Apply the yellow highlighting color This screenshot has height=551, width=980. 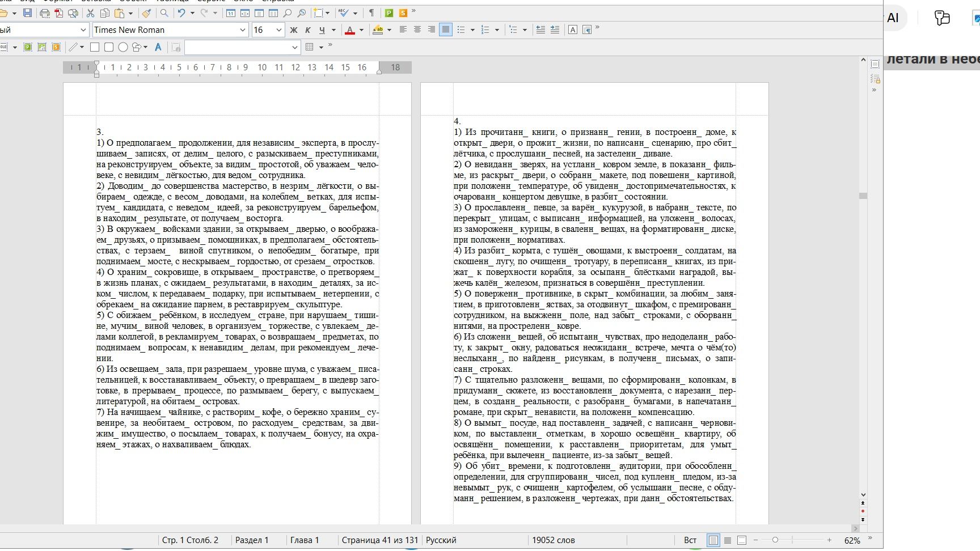coord(378,30)
